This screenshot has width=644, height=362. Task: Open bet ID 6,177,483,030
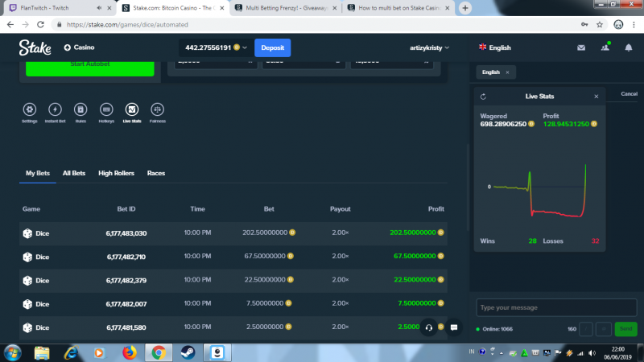tap(126, 233)
